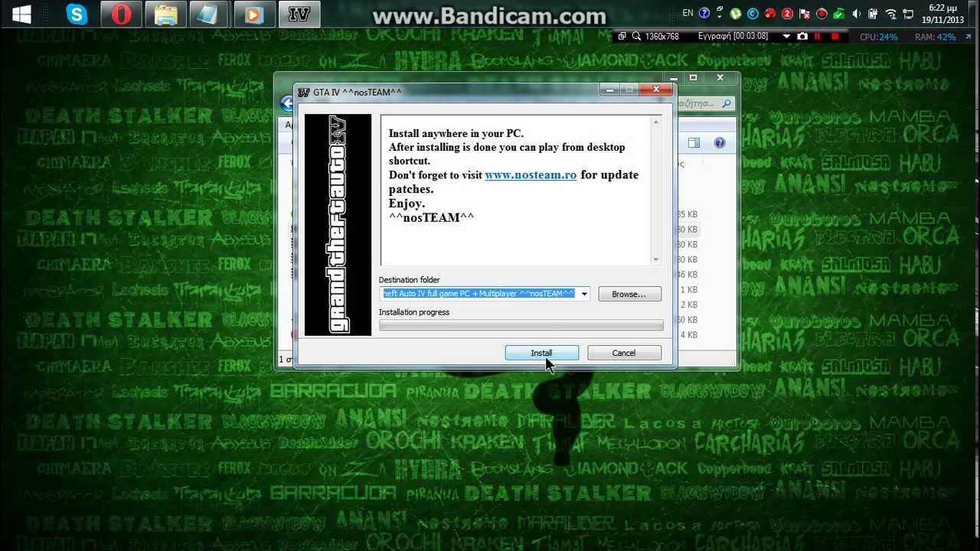Image resolution: width=980 pixels, height=551 pixels.
Task: Click the green uTorrent tray icon
Action: point(736,14)
